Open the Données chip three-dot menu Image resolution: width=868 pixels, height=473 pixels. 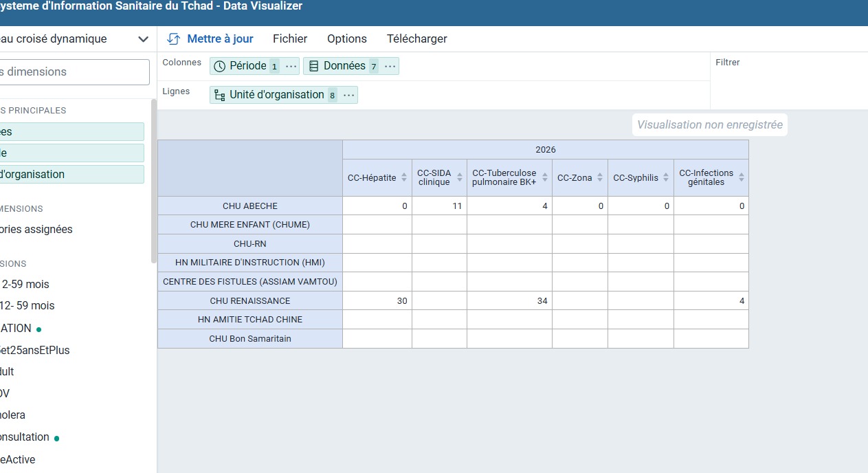(390, 66)
